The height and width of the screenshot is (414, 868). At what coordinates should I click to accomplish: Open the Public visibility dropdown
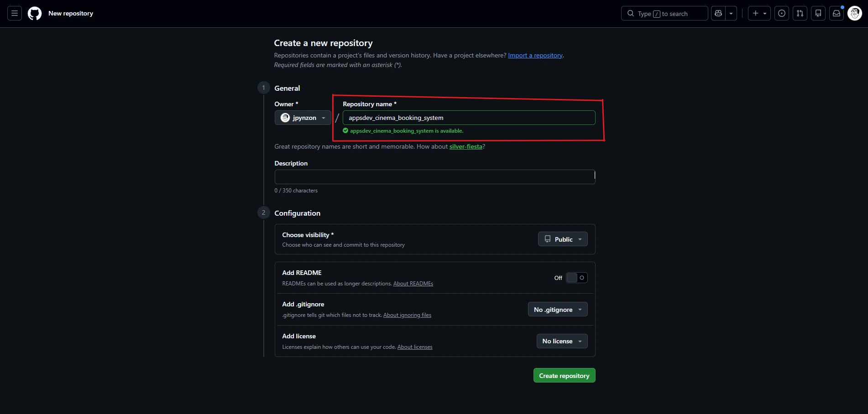coord(563,239)
